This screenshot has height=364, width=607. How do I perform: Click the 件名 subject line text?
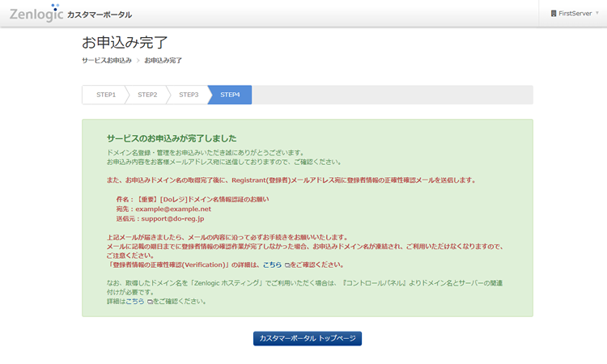pos(193,200)
